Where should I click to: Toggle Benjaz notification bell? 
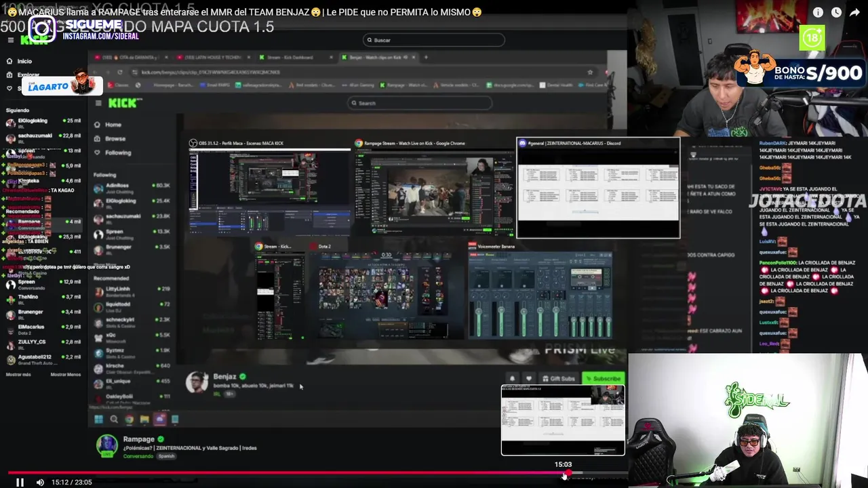pyautogui.click(x=512, y=379)
